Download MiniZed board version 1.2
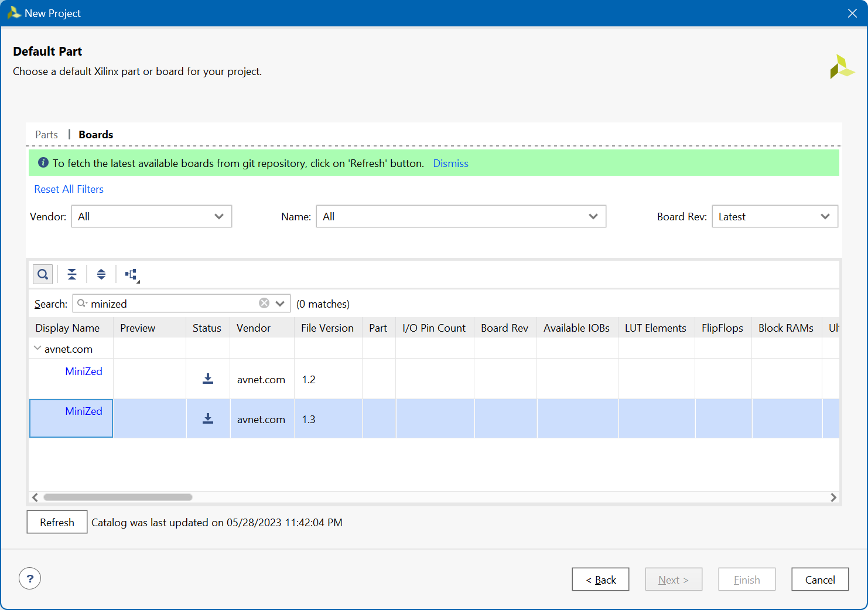Screen dimensions: 868x610 (x=208, y=379)
